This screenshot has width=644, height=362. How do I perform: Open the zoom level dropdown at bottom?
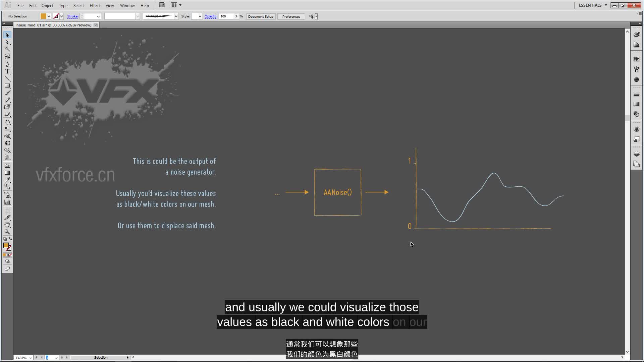(x=30, y=358)
